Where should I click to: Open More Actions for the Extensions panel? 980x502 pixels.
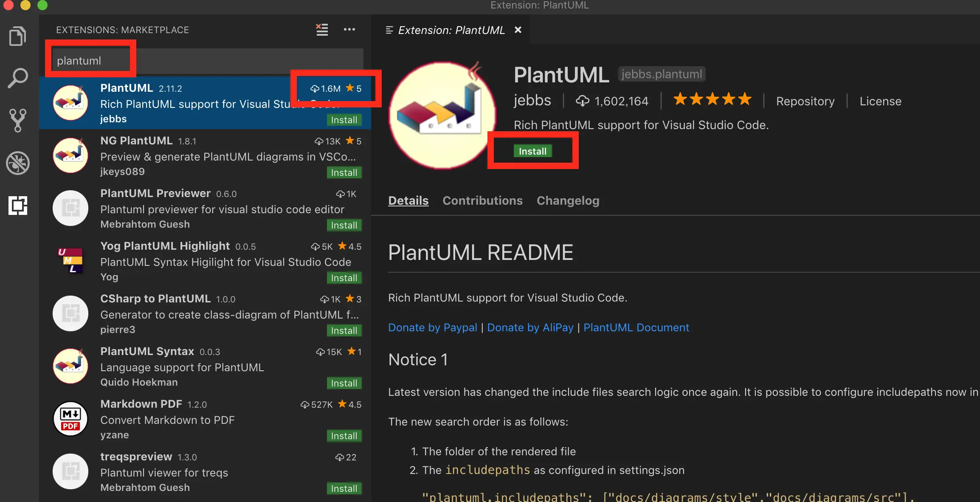pyautogui.click(x=349, y=29)
